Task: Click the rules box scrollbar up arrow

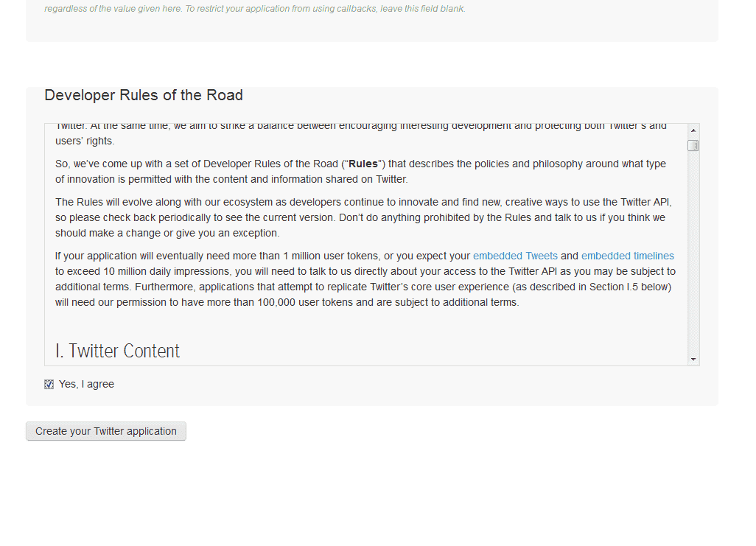Action: coord(693,130)
